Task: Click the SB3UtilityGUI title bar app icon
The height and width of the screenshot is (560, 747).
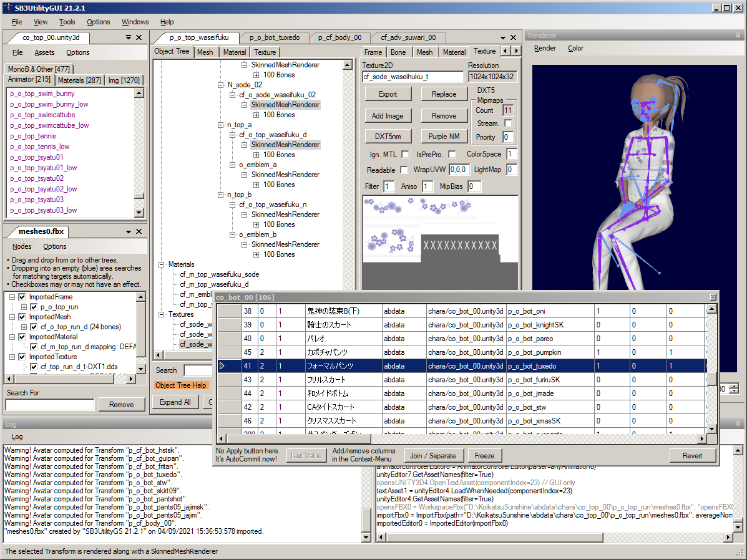Action: (x=7, y=7)
